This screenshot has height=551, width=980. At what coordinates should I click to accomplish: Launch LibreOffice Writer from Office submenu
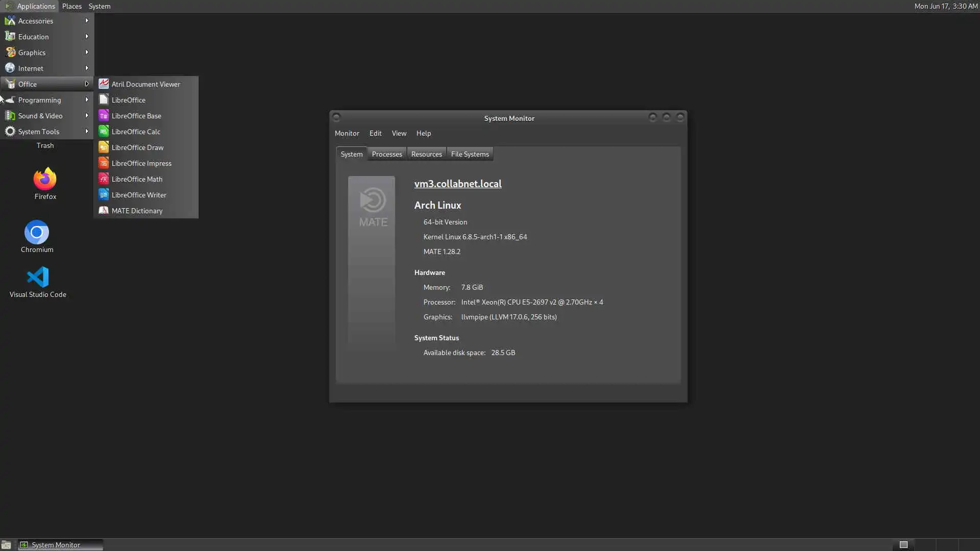click(139, 195)
